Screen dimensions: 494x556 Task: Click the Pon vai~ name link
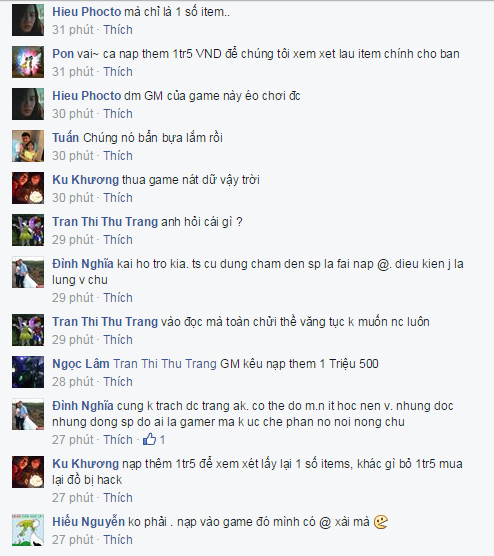[x=76, y=54]
